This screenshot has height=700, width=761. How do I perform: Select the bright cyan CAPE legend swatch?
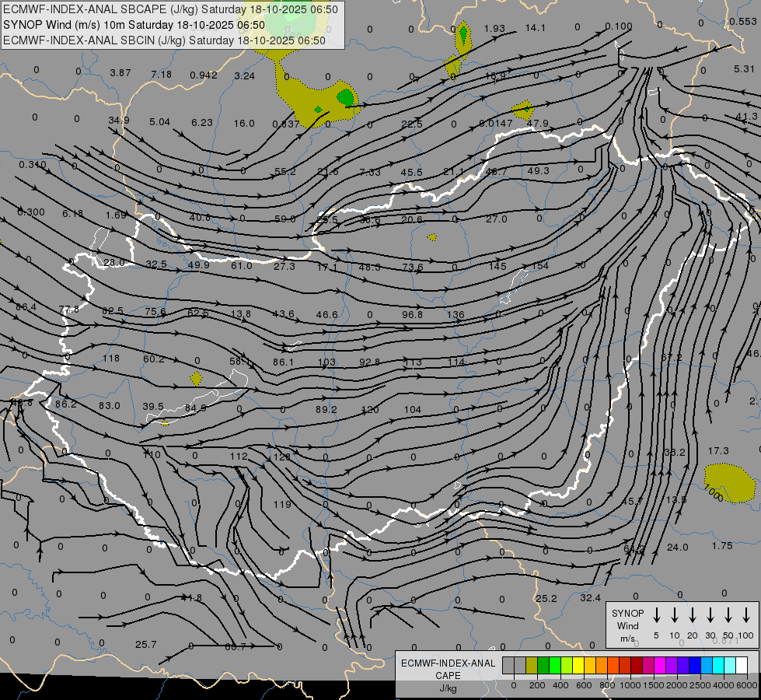[718, 665]
